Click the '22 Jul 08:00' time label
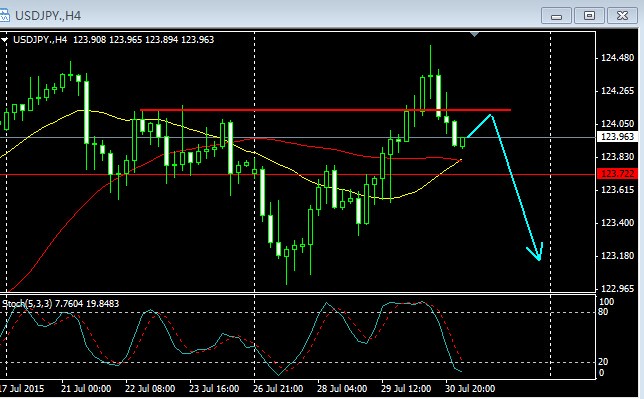 pyautogui.click(x=150, y=389)
